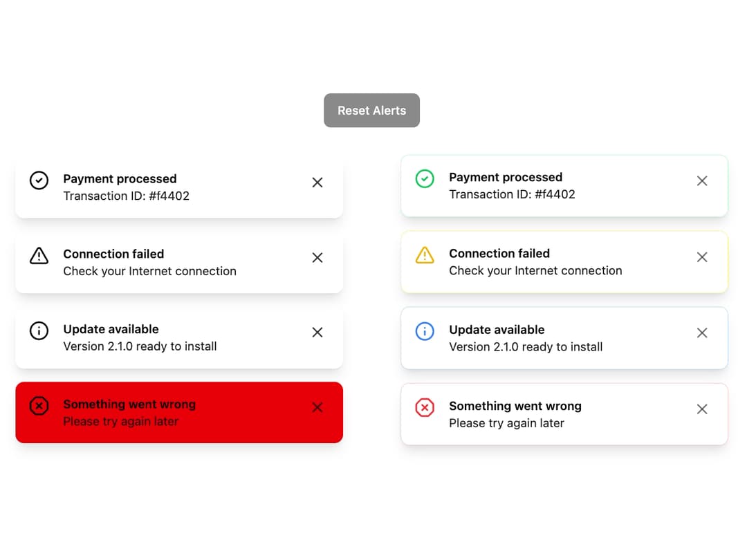
Task: Click Check your Internet connection in the yellow-icon alert
Action: pos(535,271)
